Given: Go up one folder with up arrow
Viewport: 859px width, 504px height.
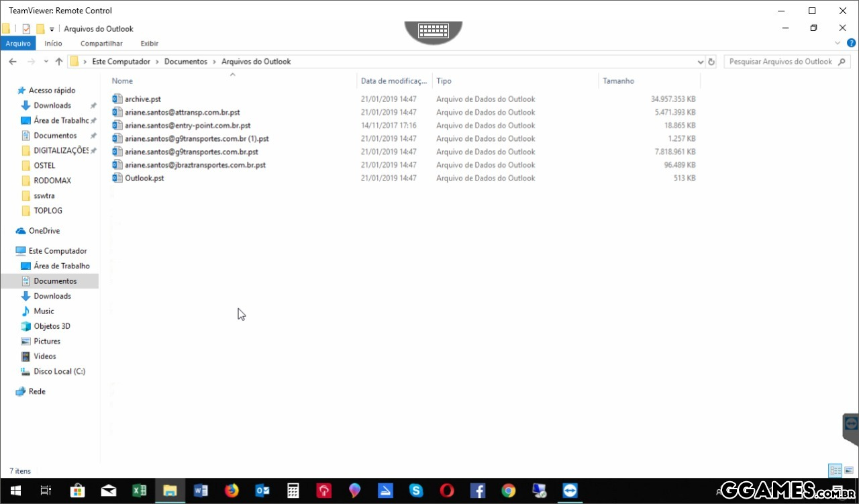Looking at the screenshot, I should 59,62.
